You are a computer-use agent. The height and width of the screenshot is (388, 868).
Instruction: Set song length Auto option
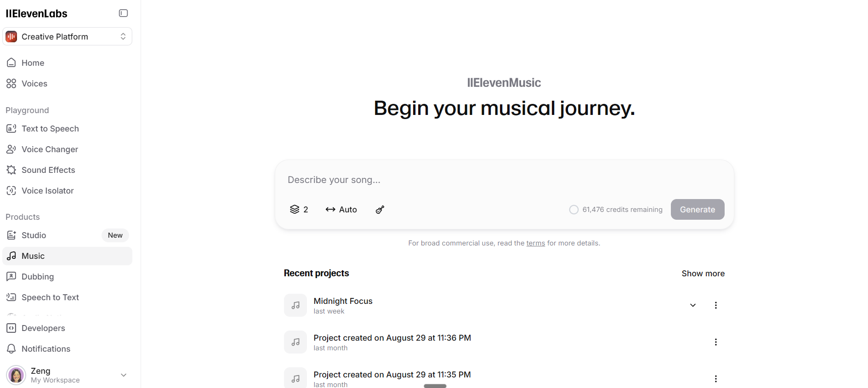[x=341, y=210]
